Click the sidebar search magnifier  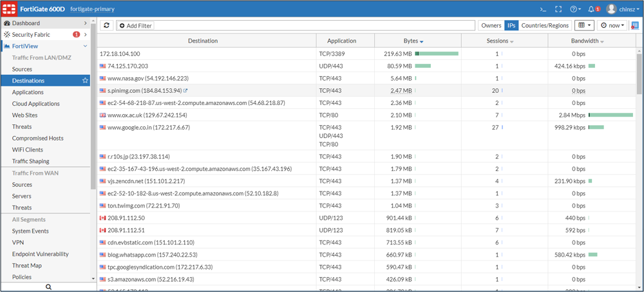point(48,287)
